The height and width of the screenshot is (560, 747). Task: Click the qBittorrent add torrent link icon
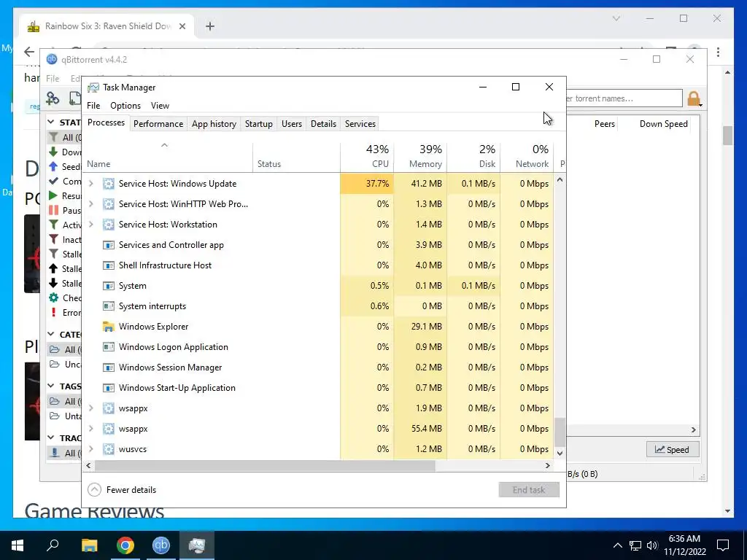pos(53,98)
